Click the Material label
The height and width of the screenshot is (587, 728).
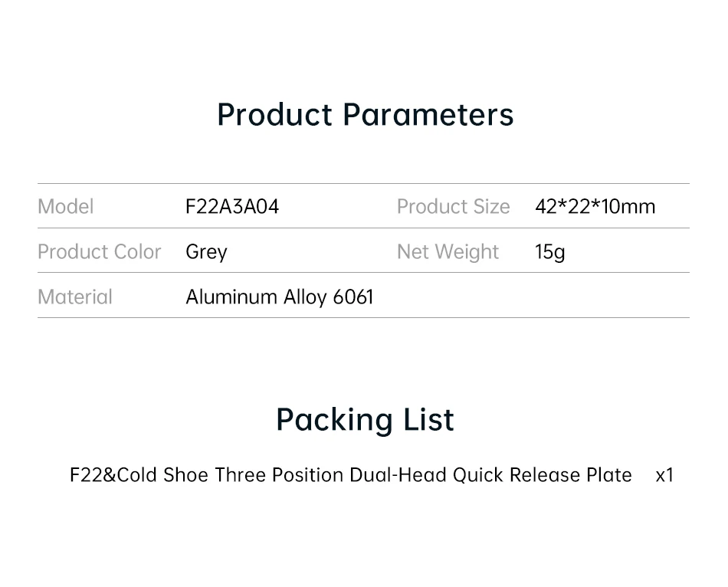[x=75, y=297]
